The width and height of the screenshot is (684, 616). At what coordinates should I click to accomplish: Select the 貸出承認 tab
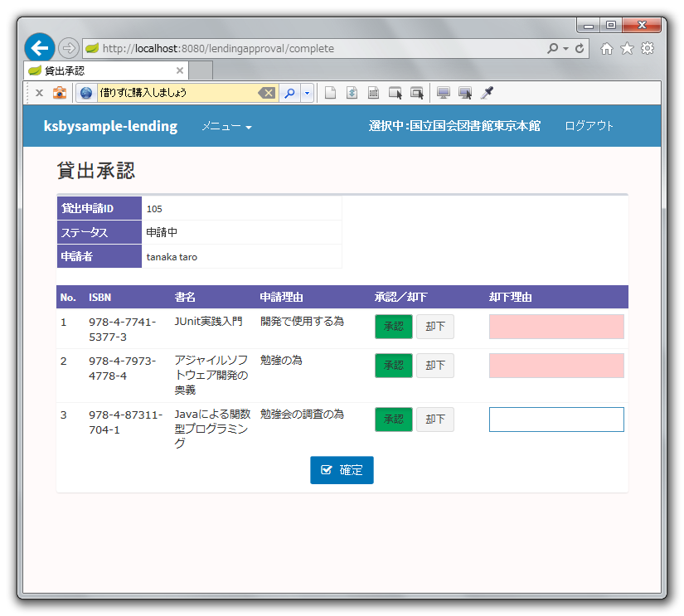coord(104,70)
